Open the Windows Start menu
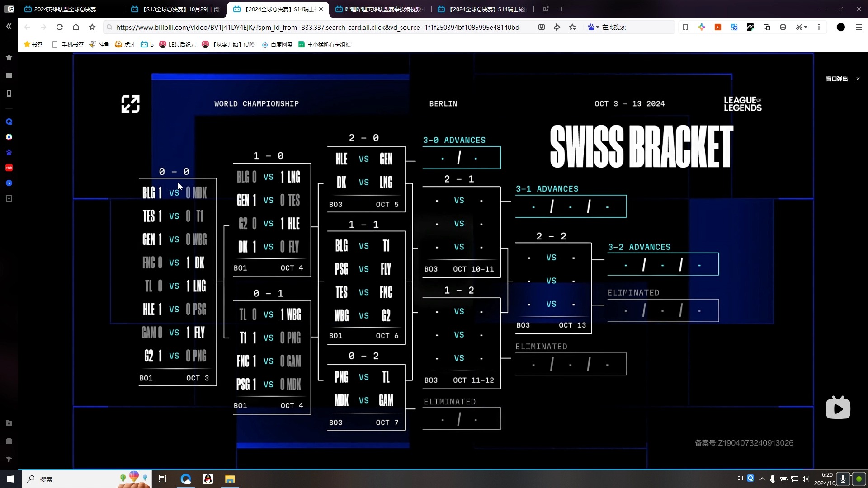The image size is (868, 488). [11, 479]
